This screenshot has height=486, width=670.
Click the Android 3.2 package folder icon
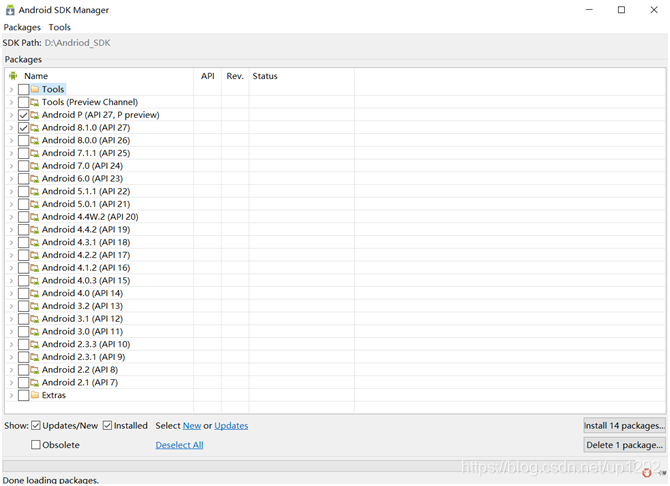click(x=35, y=306)
